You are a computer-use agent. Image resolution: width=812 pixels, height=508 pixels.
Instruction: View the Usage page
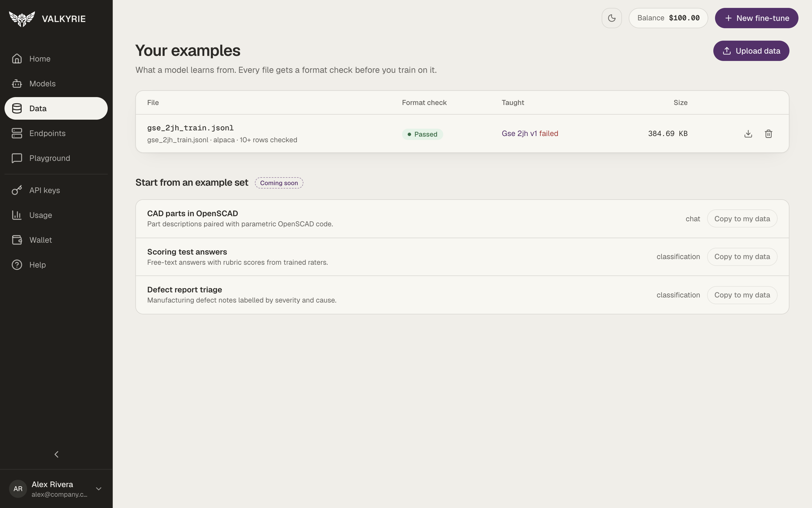point(56,215)
